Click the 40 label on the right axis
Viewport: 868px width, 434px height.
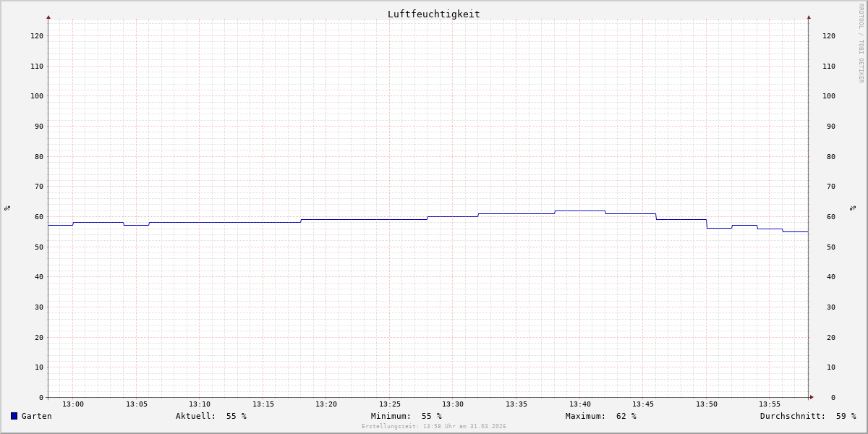tap(831, 277)
